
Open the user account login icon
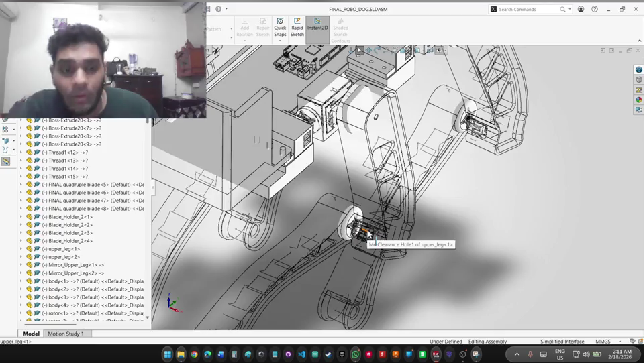[581, 9]
